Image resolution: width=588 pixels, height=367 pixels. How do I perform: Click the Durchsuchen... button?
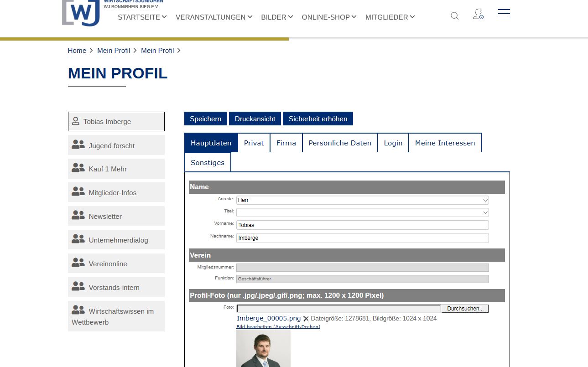465,309
